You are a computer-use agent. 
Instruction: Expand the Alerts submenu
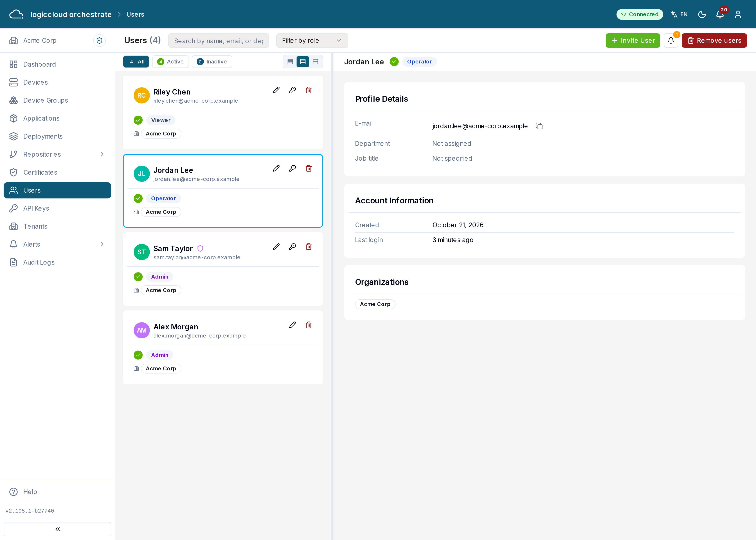pos(102,244)
